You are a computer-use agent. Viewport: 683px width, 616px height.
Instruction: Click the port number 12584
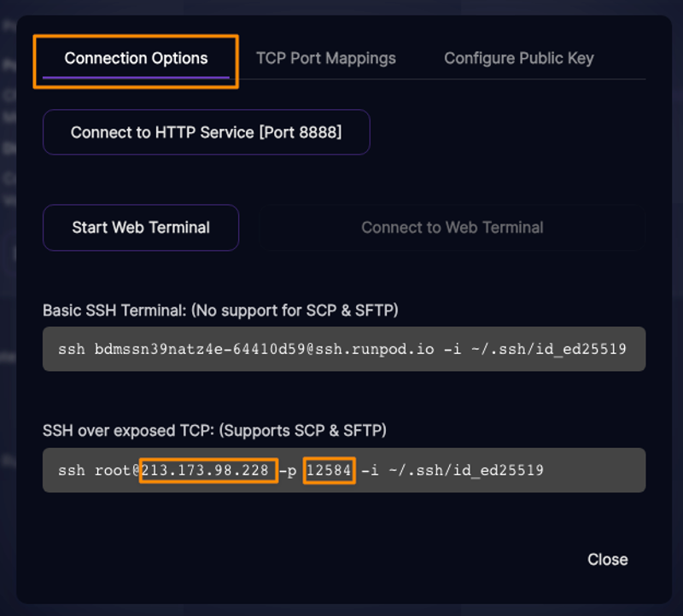coord(329,471)
